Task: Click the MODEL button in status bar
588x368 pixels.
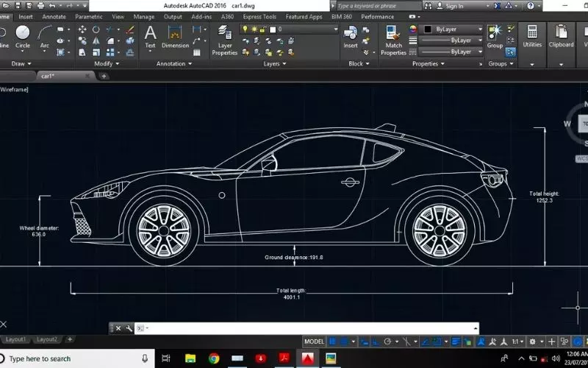Action: pos(314,342)
